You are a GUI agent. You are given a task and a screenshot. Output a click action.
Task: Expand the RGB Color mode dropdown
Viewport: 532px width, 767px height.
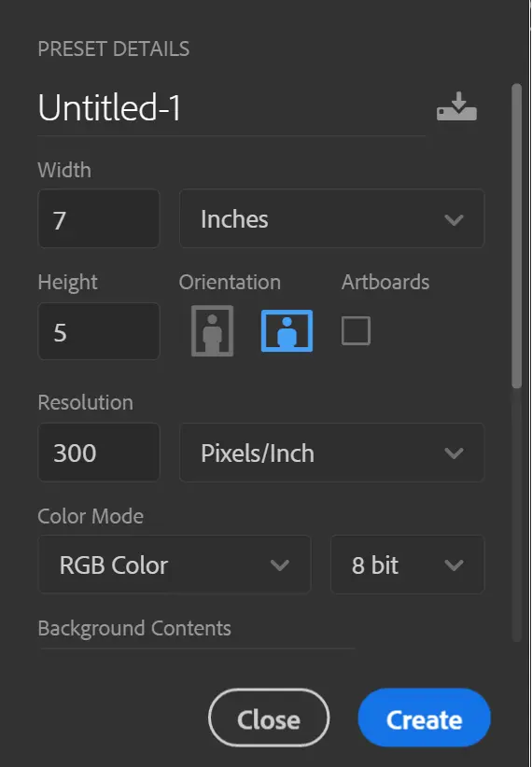(x=175, y=565)
